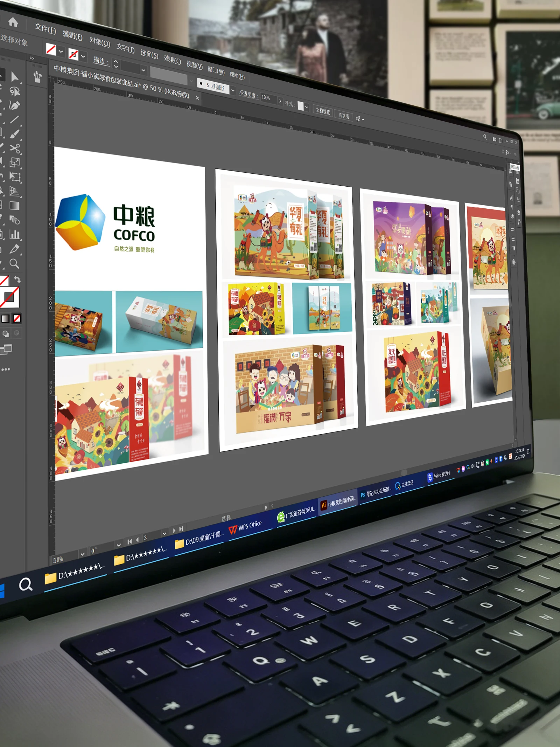The height and width of the screenshot is (747, 560).
Task: Click the 描边 stroke label link
Action: [x=101, y=61]
